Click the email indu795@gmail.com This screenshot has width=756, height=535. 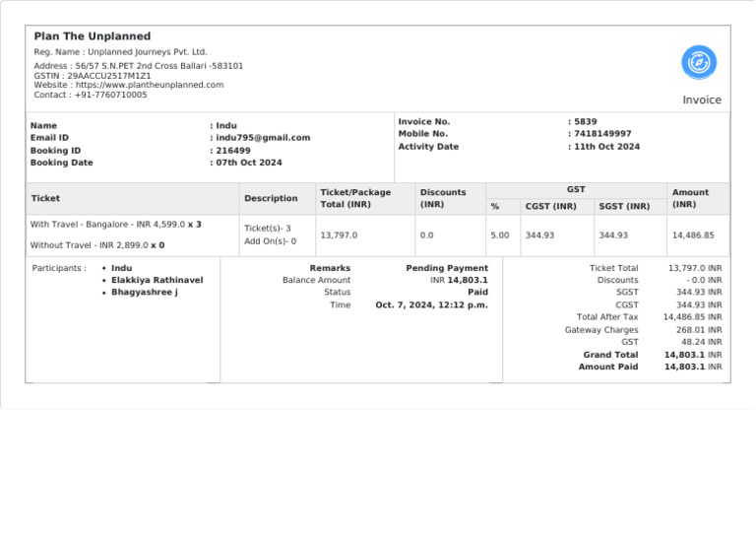tap(263, 138)
